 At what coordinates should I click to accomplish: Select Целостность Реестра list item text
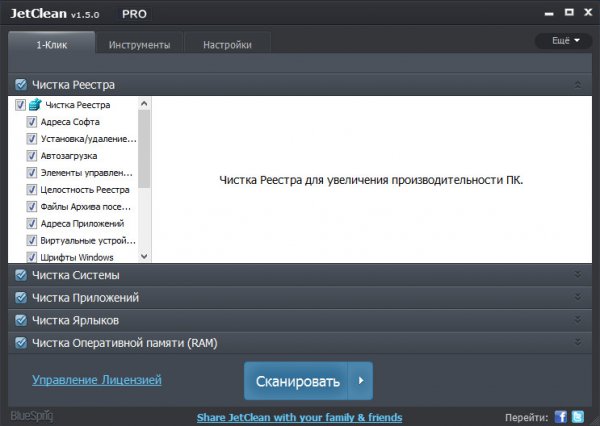(85, 190)
